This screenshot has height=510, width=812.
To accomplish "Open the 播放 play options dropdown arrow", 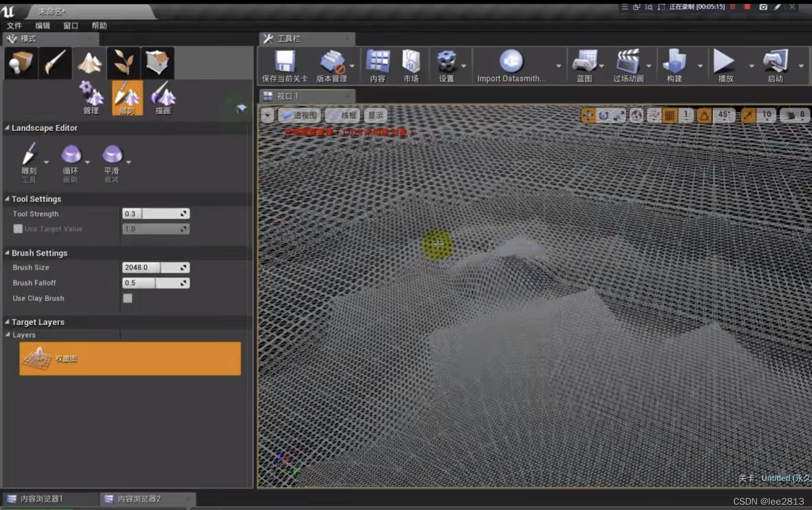I will [751, 66].
